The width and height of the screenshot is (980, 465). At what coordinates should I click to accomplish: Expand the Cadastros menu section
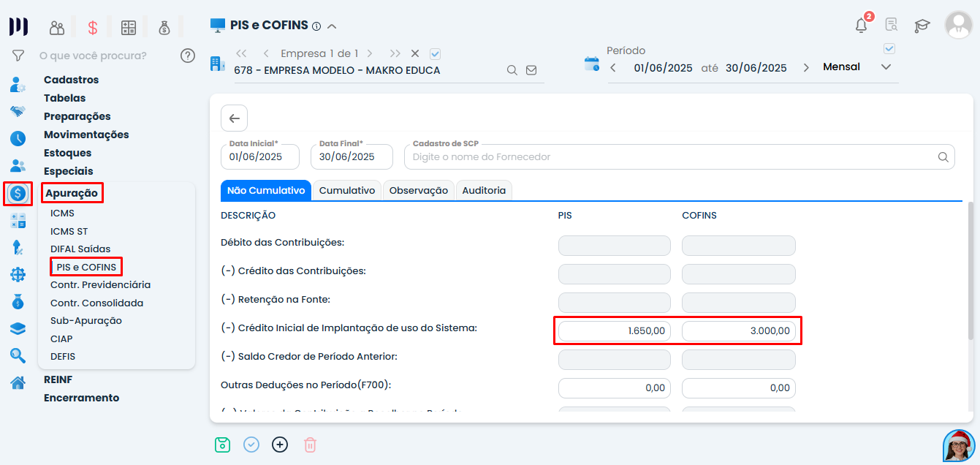pos(71,80)
